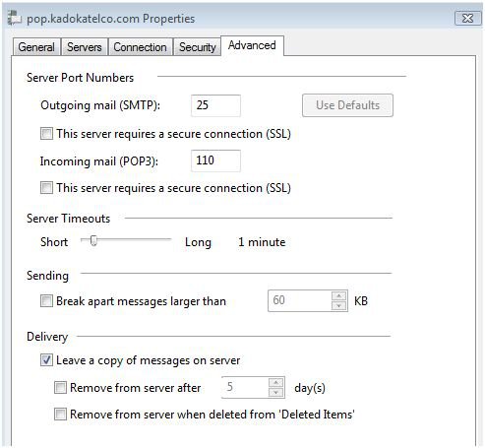Click the Outgoing mail SMTP port field

(x=215, y=105)
